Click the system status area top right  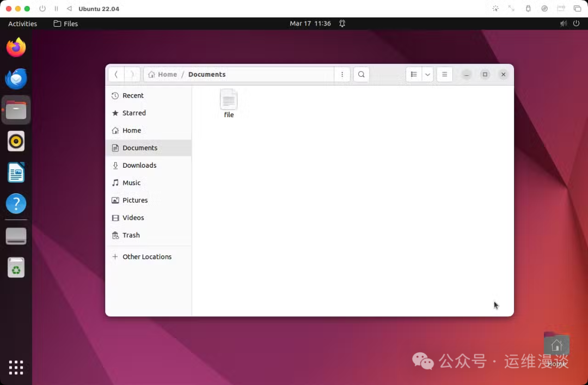(x=570, y=23)
